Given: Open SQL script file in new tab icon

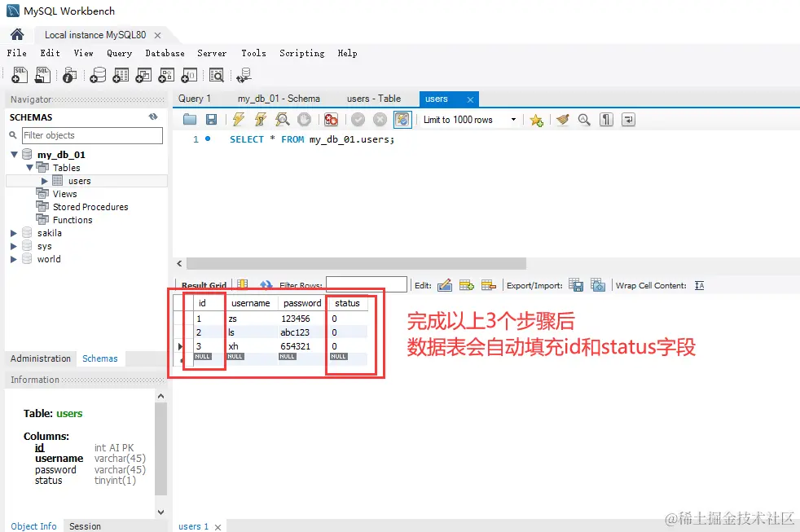Looking at the screenshot, I should [x=43, y=75].
